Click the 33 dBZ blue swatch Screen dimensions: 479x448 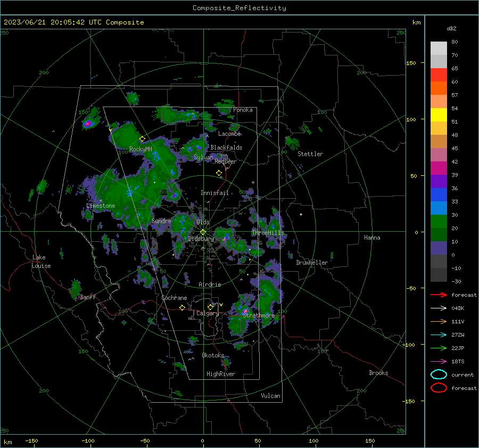[439, 195]
